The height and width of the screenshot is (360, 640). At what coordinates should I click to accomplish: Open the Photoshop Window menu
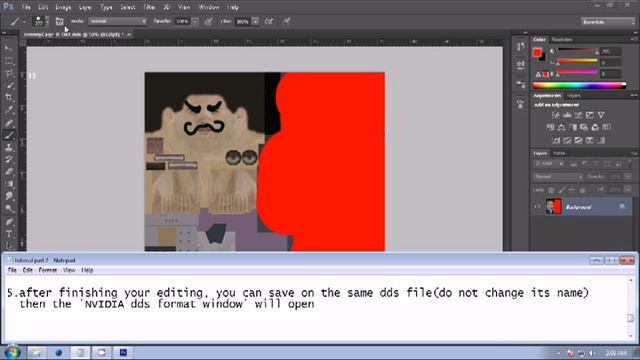(209, 7)
